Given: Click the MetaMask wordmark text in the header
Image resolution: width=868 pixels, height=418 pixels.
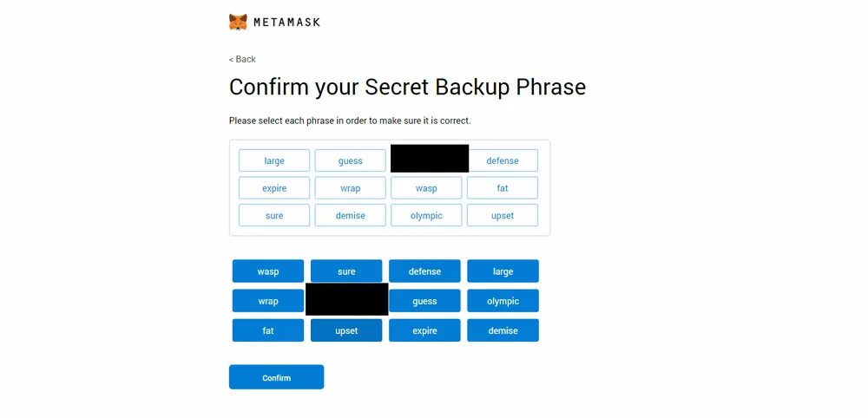Looking at the screenshot, I should pyautogui.click(x=286, y=23).
